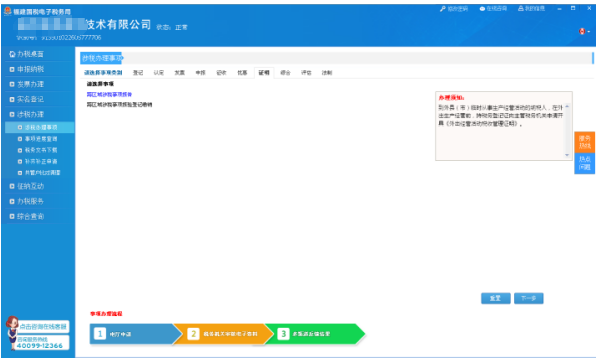Click the company name in header
Viewport: 605px width, 360px height.
(x=84, y=25)
